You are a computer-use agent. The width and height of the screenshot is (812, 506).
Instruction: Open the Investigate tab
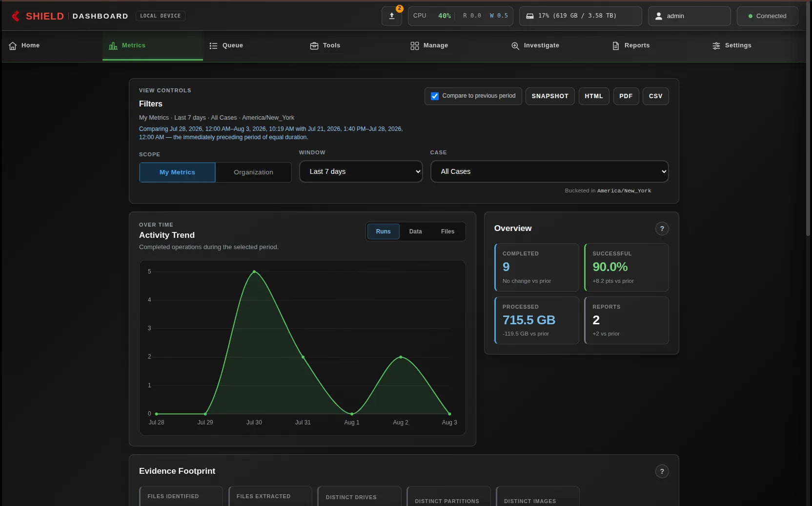coord(555,46)
